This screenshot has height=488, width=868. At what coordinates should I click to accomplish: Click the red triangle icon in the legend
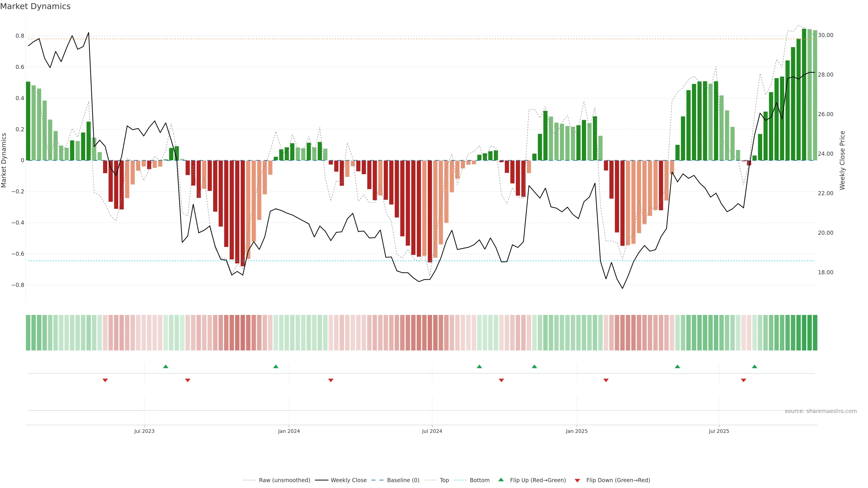pyautogui.click(x=577, y=480)
